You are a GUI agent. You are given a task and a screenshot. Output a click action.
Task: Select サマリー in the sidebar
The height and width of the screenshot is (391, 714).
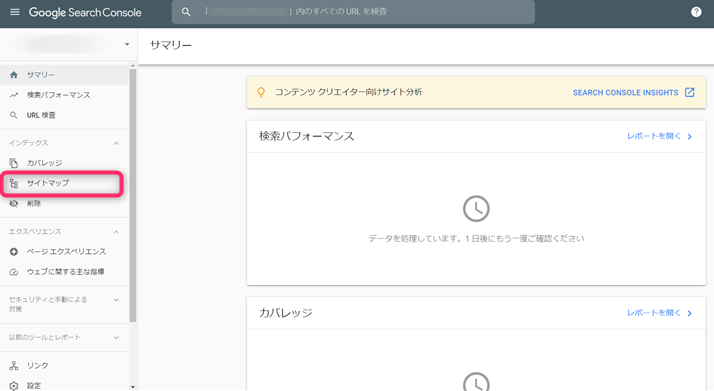64,75
